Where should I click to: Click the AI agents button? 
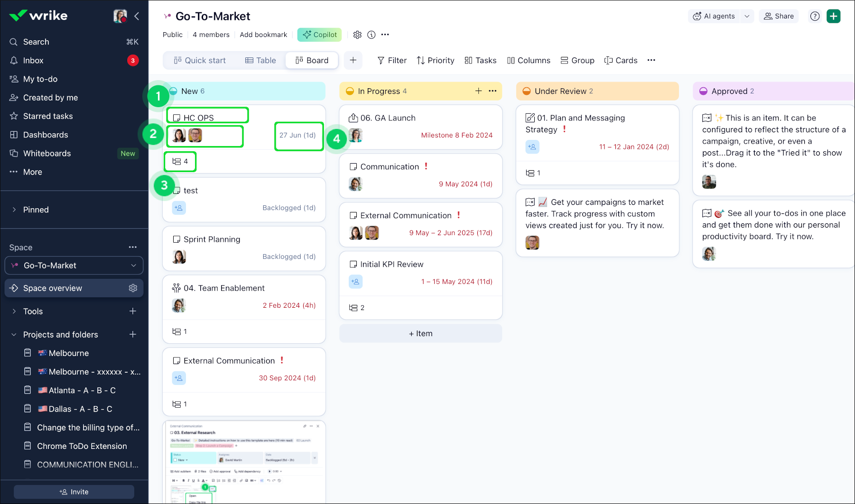pyautogui.click(x=714, y=16)
